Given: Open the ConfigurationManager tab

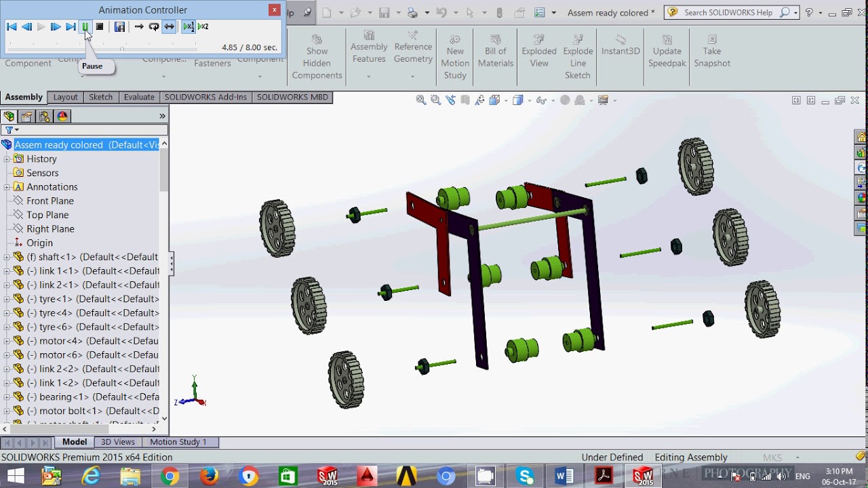Looking at the screenshot, I should click(x=45, y=116).
